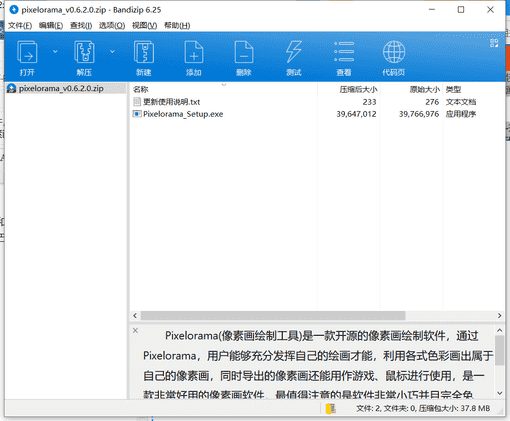Close the archive comment panel with the X
The height and width of the screenshot is (421, 510).
(x=135, y=330)
